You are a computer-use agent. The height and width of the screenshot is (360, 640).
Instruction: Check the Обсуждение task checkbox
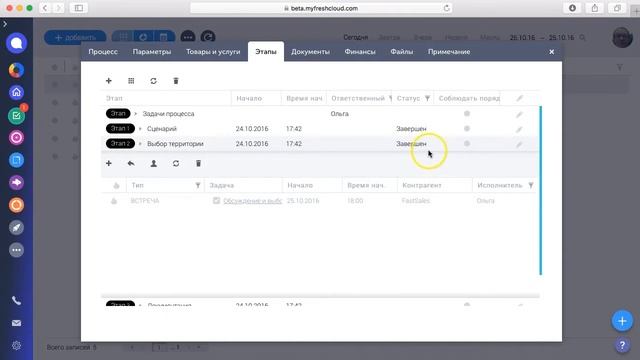(216, 200)
